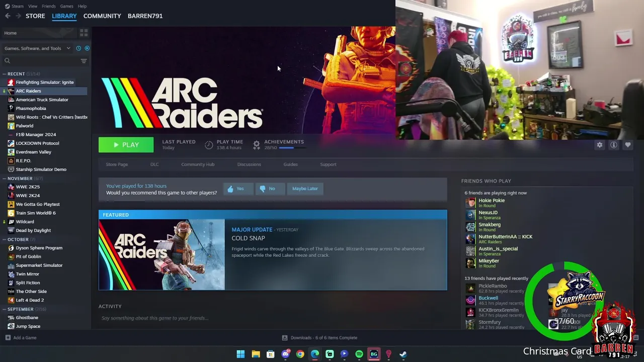Image resolution: width=644 pixels, height=362 pixels.
Task: Choose Maybe Later for review
Action: click(x=305, y=189)
